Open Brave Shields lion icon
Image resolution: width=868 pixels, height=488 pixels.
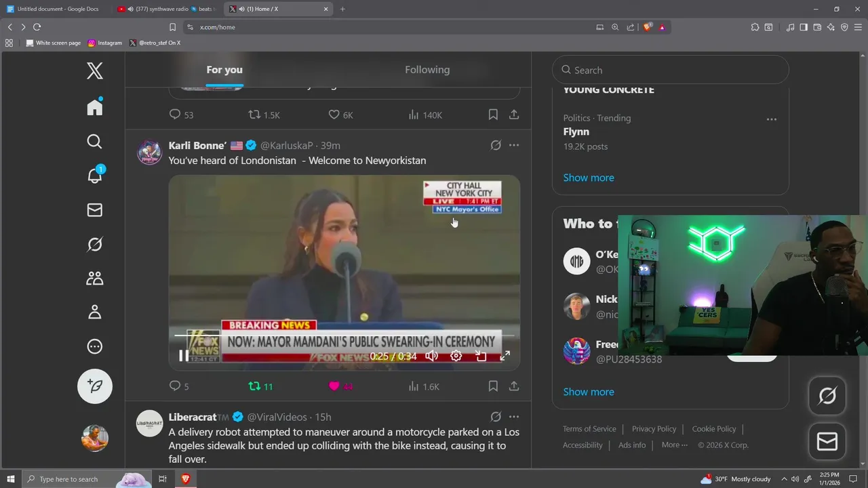[x=648, y=27]
